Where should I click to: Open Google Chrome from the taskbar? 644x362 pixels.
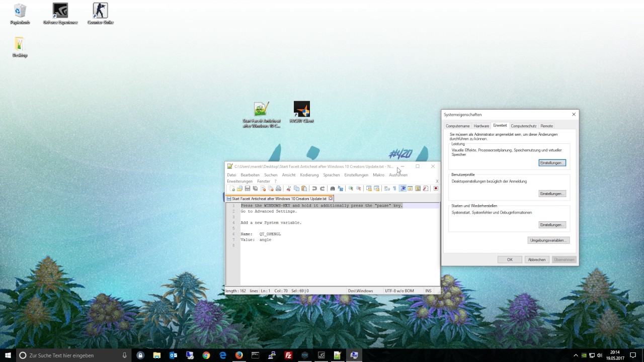pyautogui.click(x=206, y=355)
